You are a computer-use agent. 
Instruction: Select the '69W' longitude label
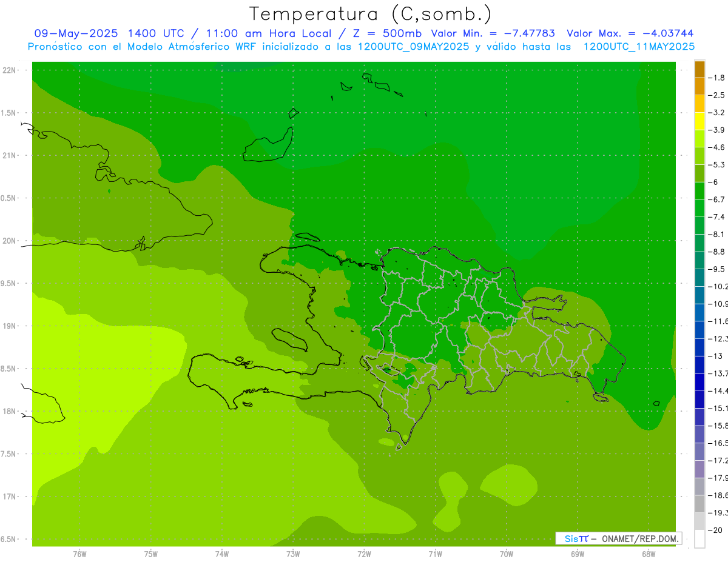[x=578, y=554]
